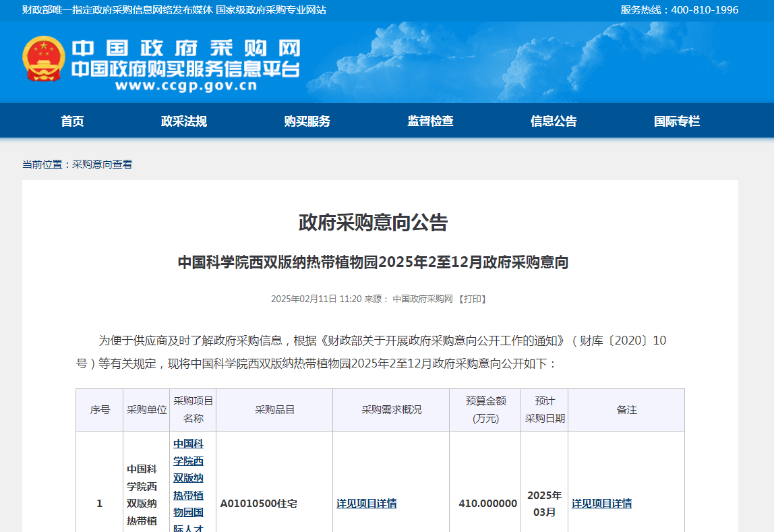Open the 政采法规 navigation item
This screenshot has height=532, width=774.
tap(183, 121)
